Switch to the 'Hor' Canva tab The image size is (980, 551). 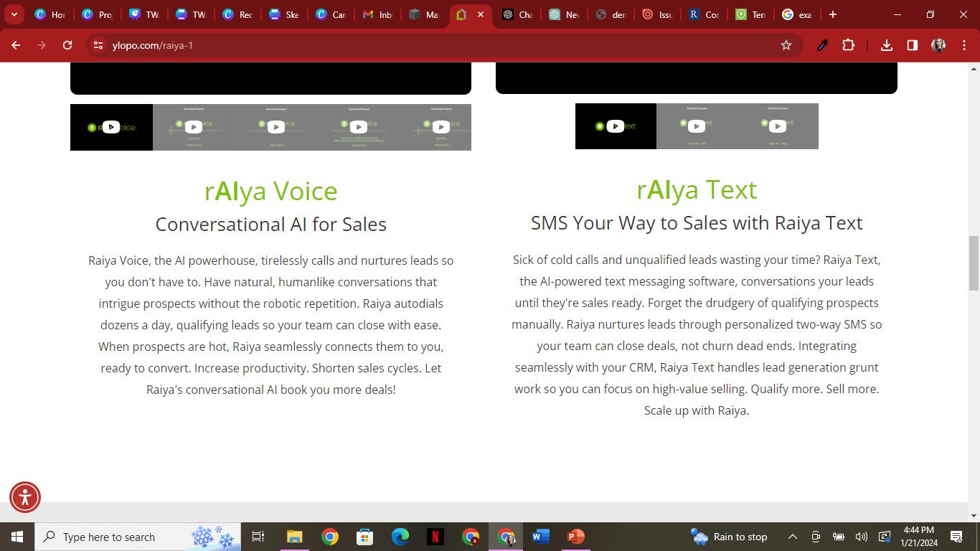coord(50,14)
